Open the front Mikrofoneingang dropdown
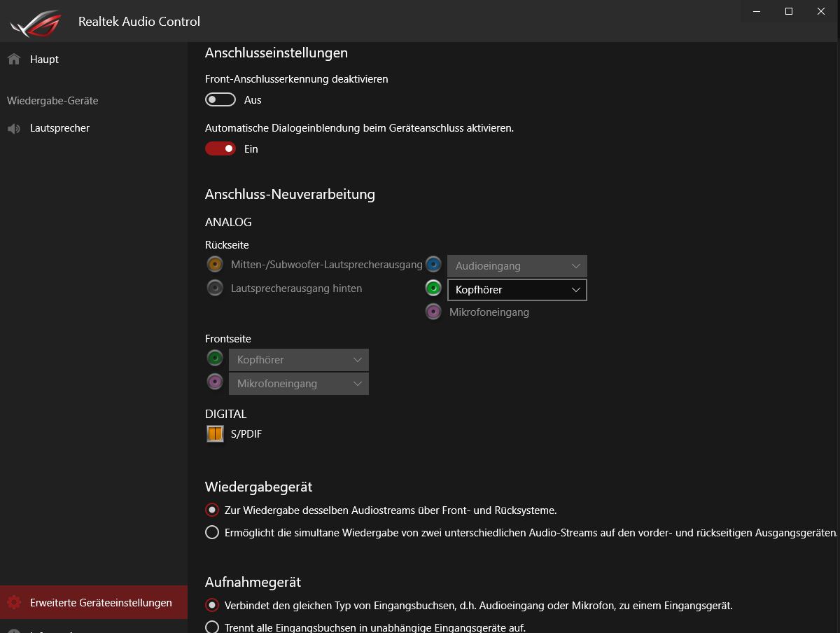 point(299,384)
